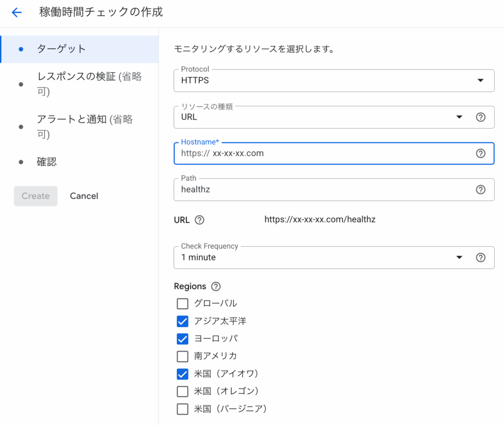Open help icon for リソースの種類 field

pyautogui.click(x=480, y=117)
